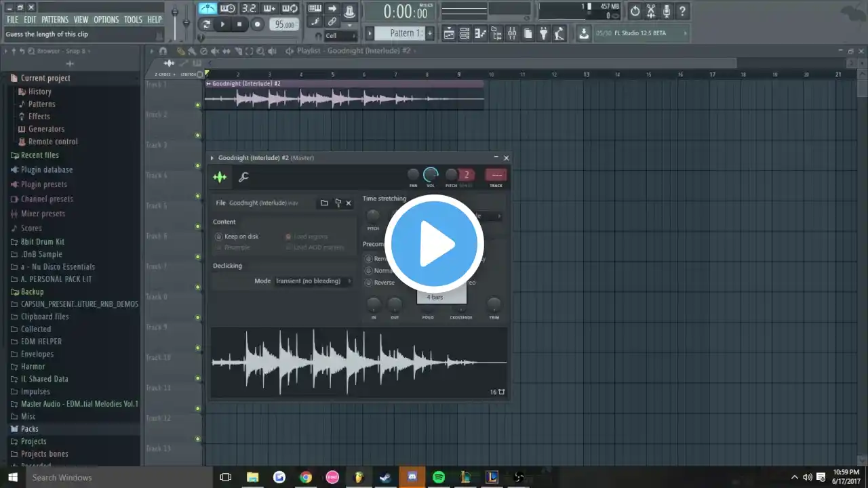The image size is (868, 488).
Task: Click the VOL knob in sampler
Action: [x=431, y=175]
